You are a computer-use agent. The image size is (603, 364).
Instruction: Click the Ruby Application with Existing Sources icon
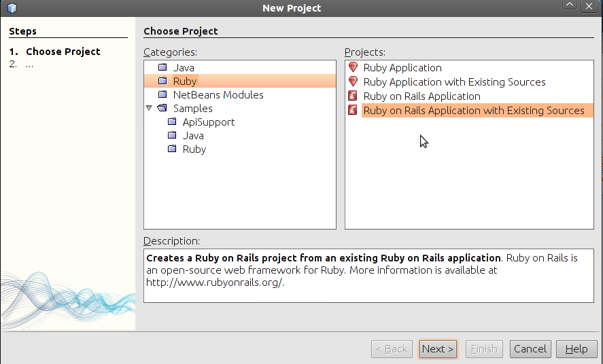[x=352, y=81]
